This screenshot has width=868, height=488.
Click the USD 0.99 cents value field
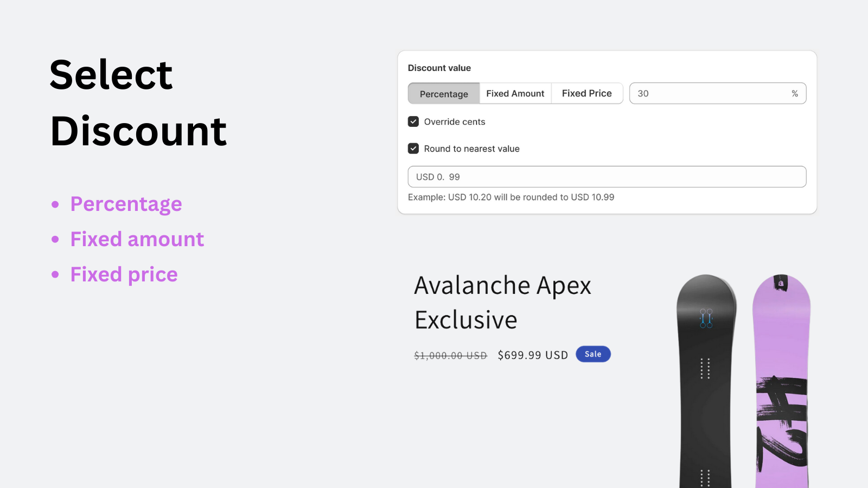click(607, 176)
